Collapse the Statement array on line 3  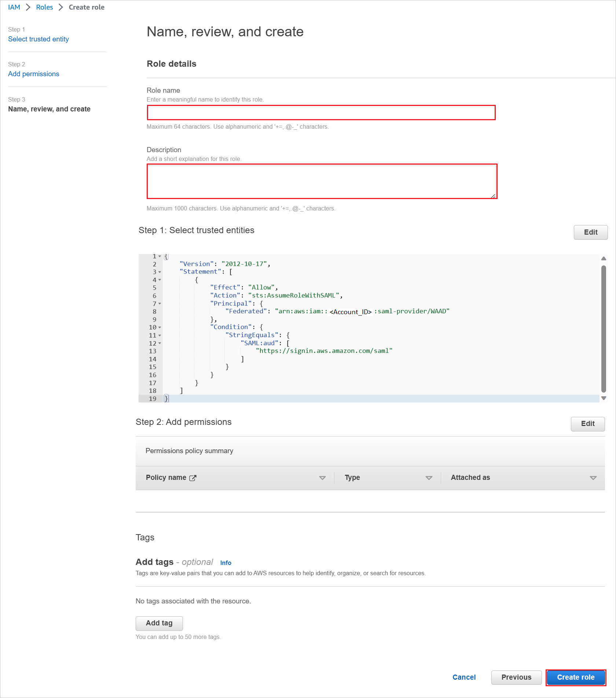[x=159, y=272]
